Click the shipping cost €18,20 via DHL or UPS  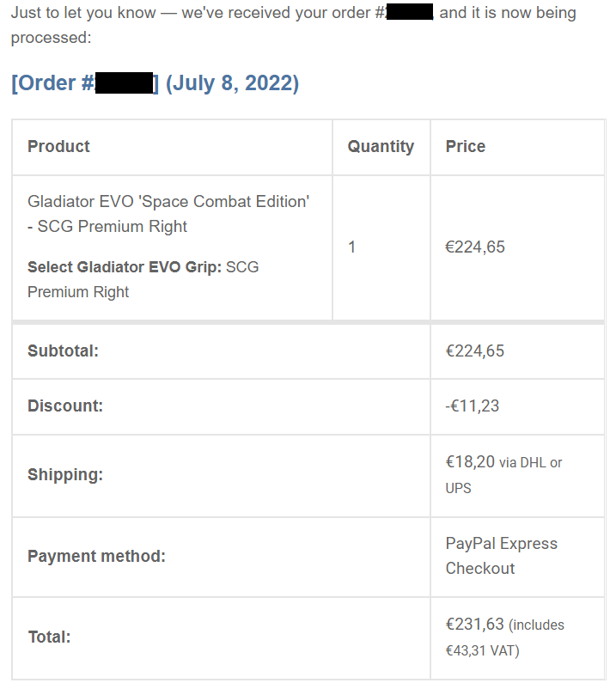click(x=503, y=463)
